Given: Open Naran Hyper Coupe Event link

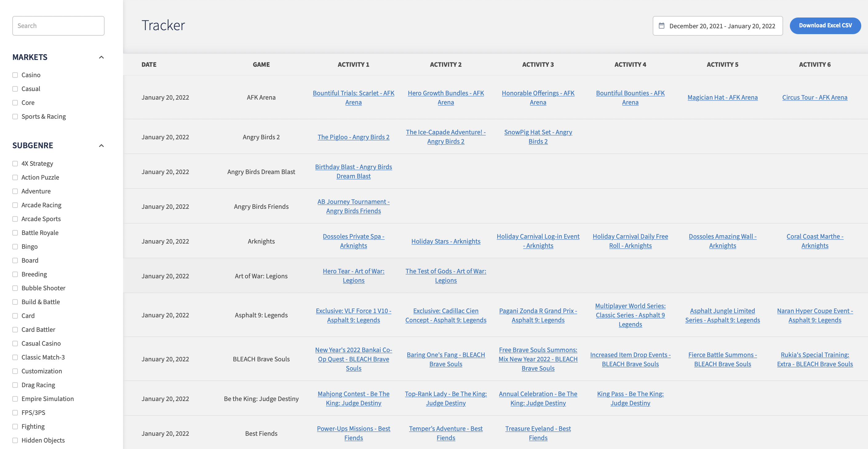Looking at the screenshot, I should click(814, 315).
